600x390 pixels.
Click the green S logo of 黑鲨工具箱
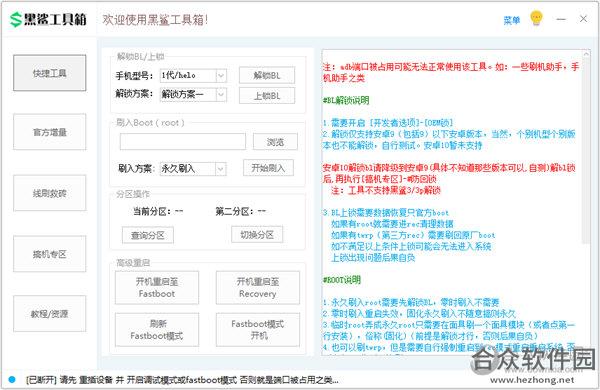16,20
